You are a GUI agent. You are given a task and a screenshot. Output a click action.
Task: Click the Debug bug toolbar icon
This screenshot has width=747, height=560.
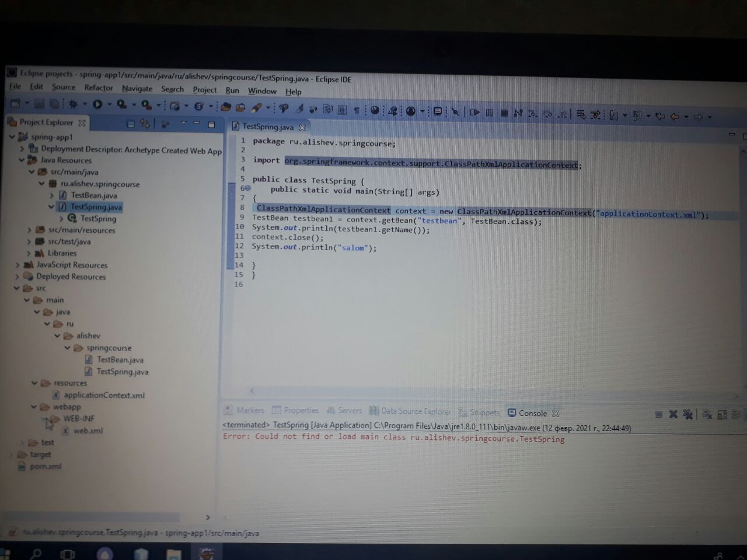point(72,104)
